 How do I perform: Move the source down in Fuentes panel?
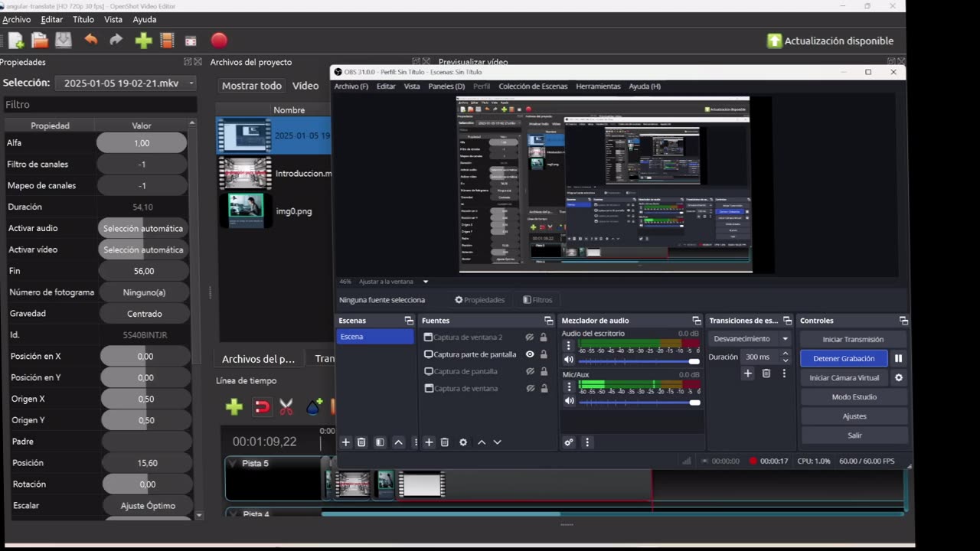click(x=497, y=442)
